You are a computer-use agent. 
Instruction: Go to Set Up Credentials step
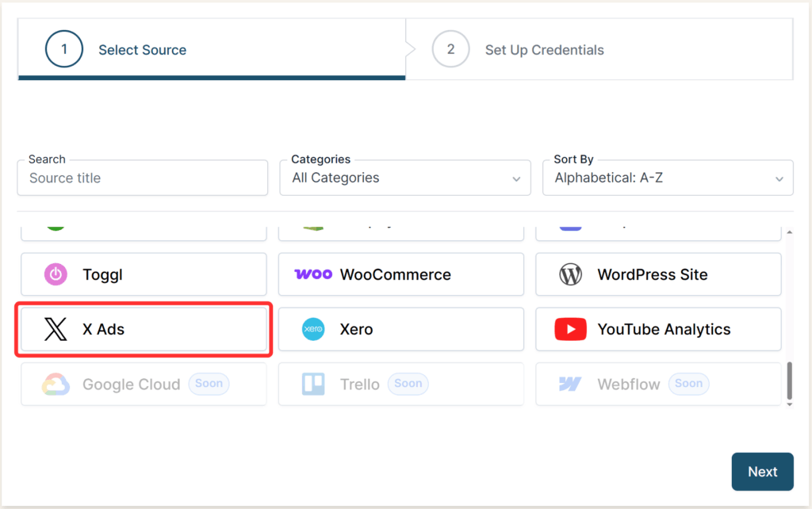[544, 50]
